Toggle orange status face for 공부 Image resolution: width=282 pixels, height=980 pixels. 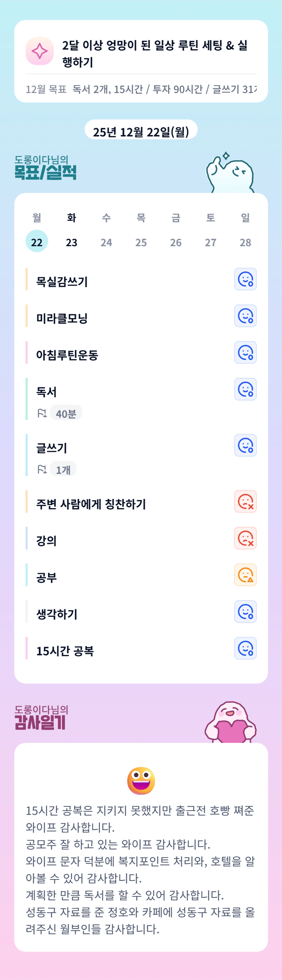pyautogui.click(x=245, y=575)
